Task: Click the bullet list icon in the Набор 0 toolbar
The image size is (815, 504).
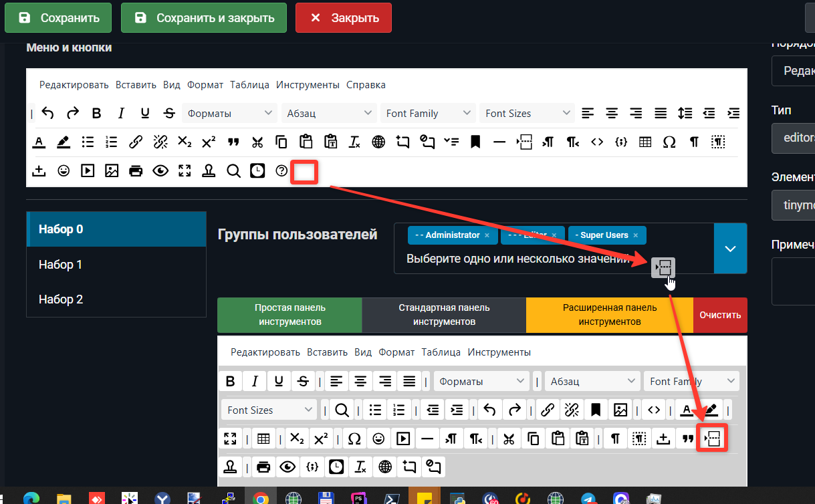Action: 376,410
